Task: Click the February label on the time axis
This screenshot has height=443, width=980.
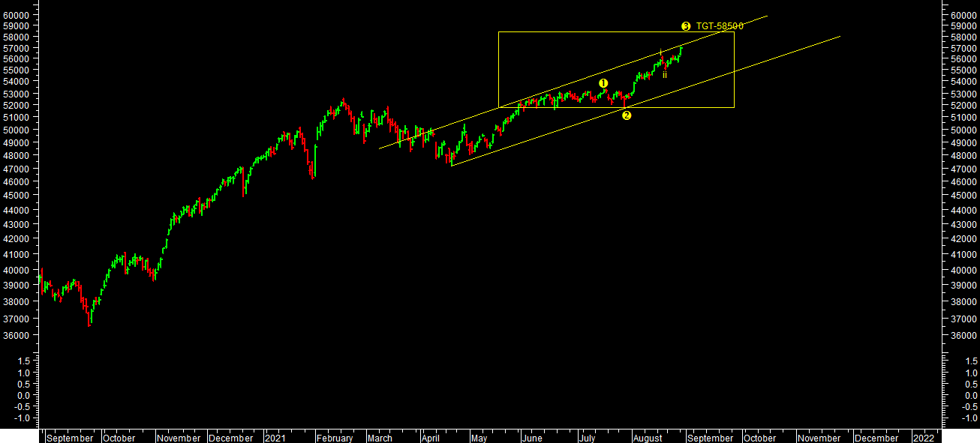Action: pos(335,438)
